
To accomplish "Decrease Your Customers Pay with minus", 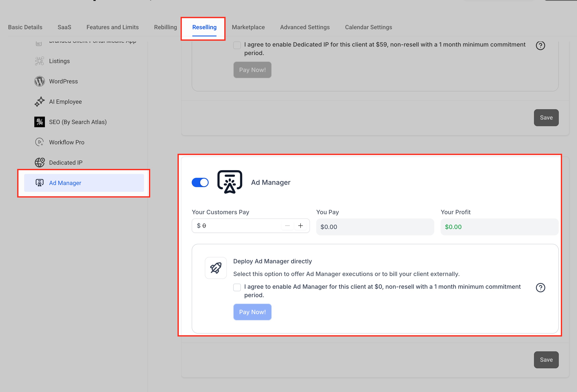I will (287, 226).
